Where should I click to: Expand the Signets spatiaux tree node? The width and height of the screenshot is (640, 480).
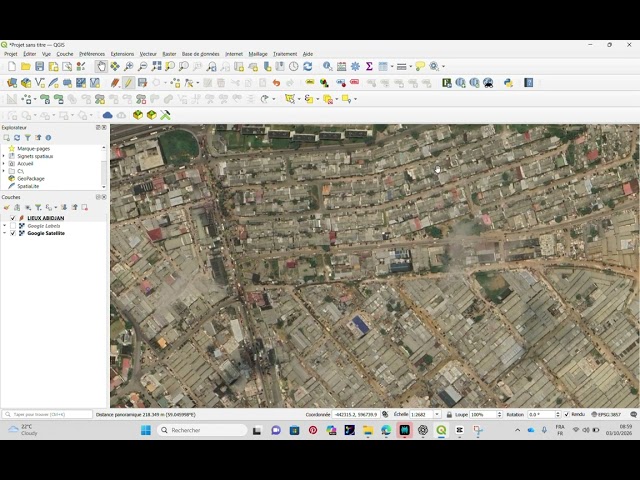(x=4, y=156)
